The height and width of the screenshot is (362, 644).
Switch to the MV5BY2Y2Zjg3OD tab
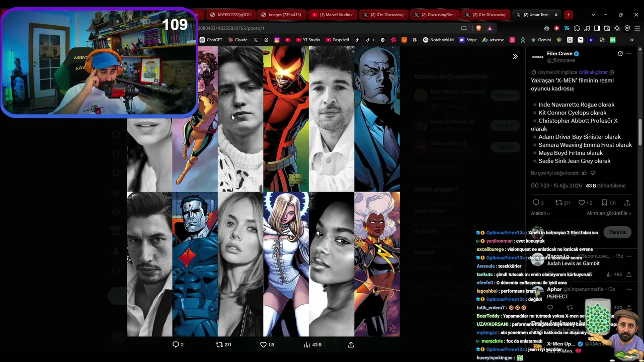coord(230,15)
